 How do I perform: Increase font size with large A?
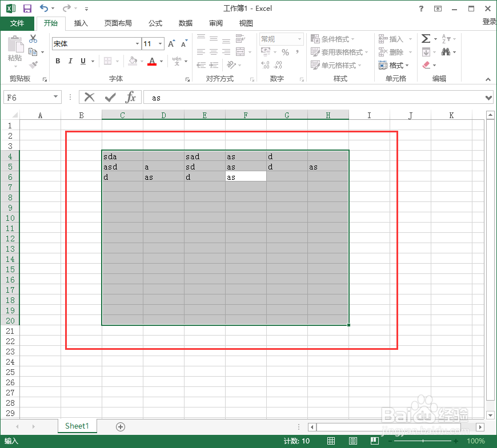pyautogui.click(x=171, y=44)
